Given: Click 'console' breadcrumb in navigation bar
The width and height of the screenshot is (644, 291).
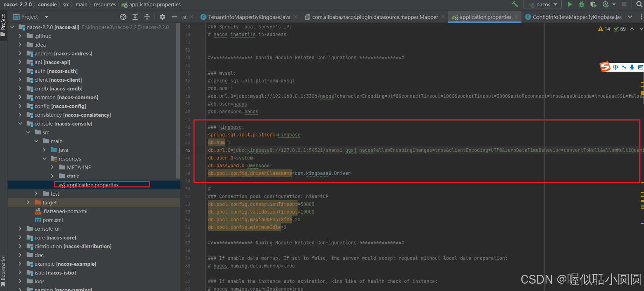Looking at the screenshot, I should (x=47, y=5).
